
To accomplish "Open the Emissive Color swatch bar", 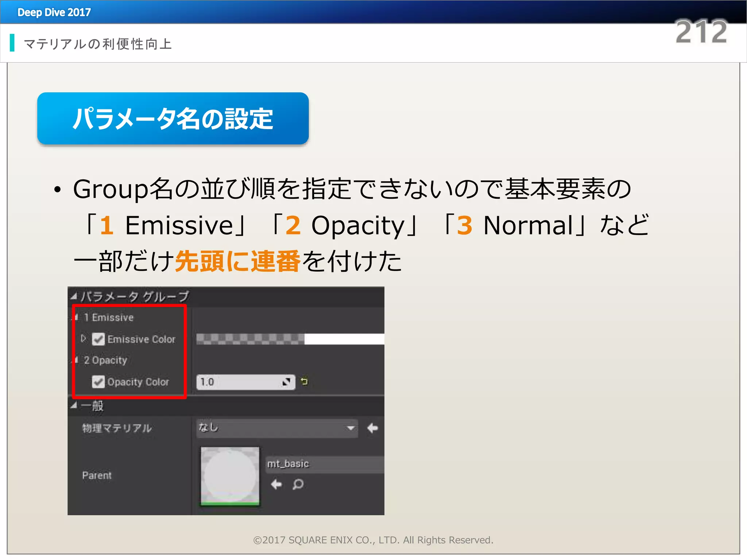I will [x=290, y=339].
